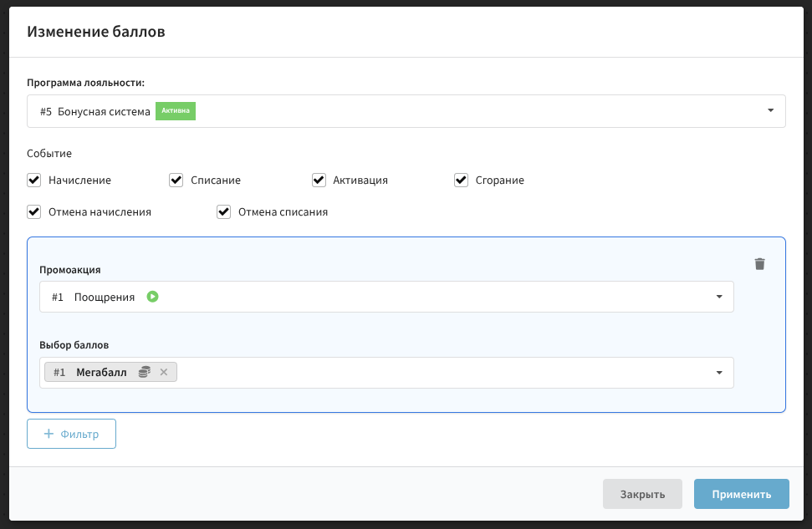Click the coins icon in Мегабалл tag

click(x=144, y=373)
